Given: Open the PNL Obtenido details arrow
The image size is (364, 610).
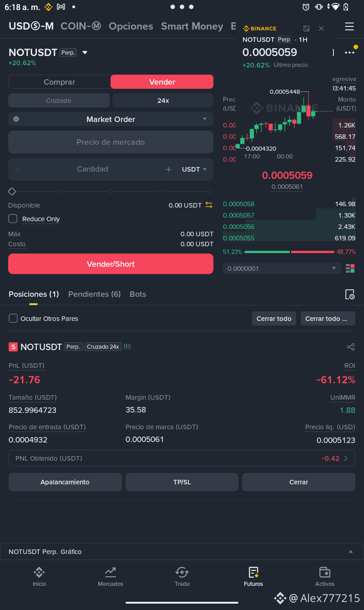Looking at the screenshot, I should coord(346,458).
